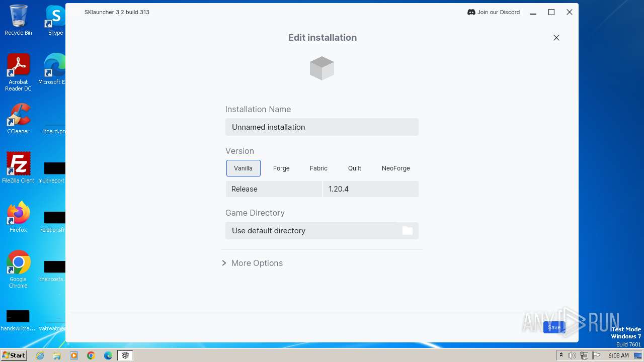
Task: Open Acrobat Reader DC shortcut
Action: pos(18,72)
